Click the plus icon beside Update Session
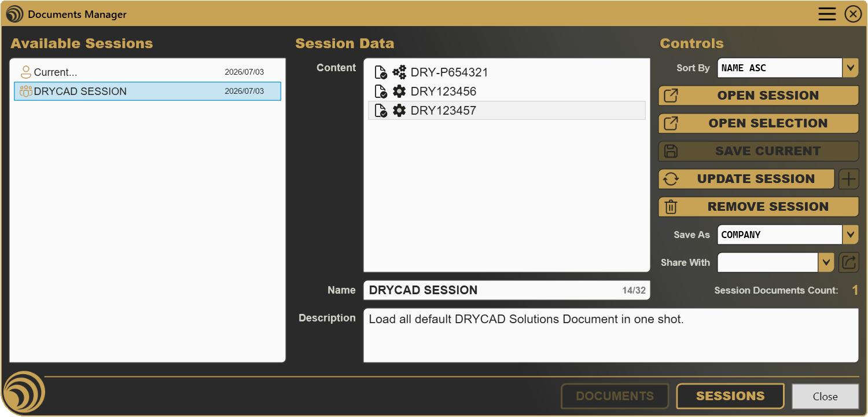 tap(848, 179)
